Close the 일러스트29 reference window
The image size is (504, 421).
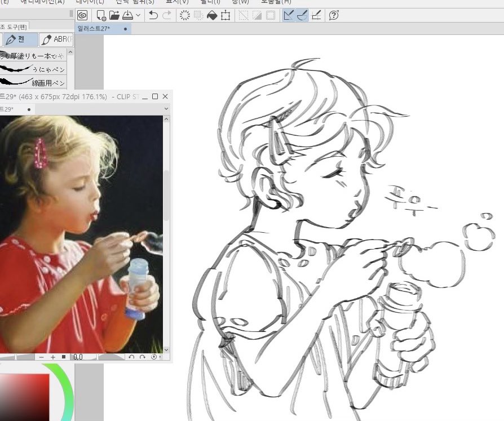tap(165, 96)
